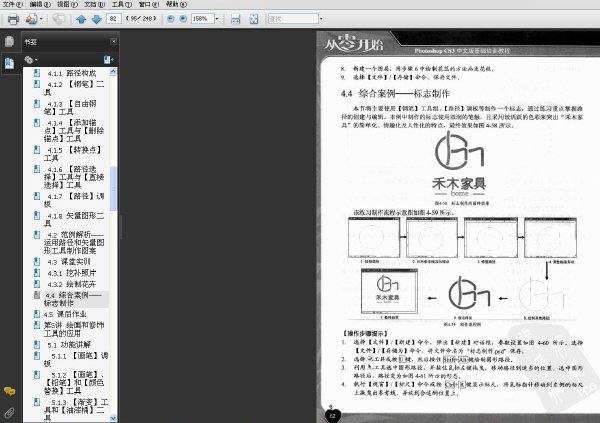Open bookmark 4.1.2 【钢笔】工具
600x423 pixels.
click(74, 88)
